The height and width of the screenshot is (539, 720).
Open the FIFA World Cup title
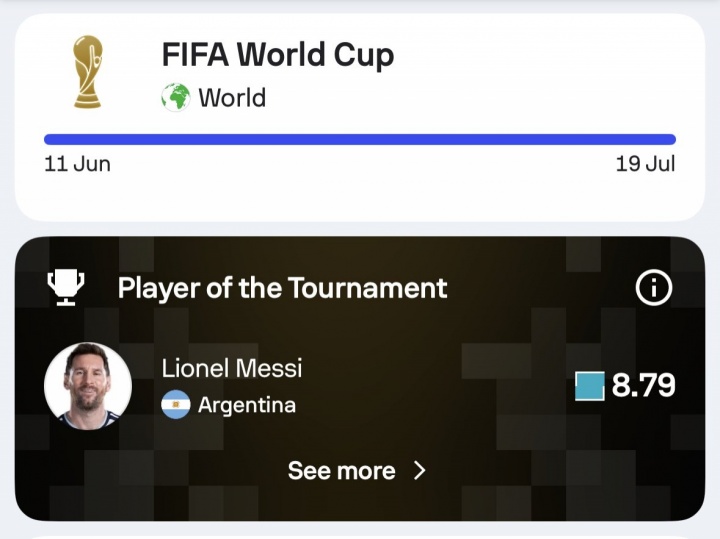point(278,55)
